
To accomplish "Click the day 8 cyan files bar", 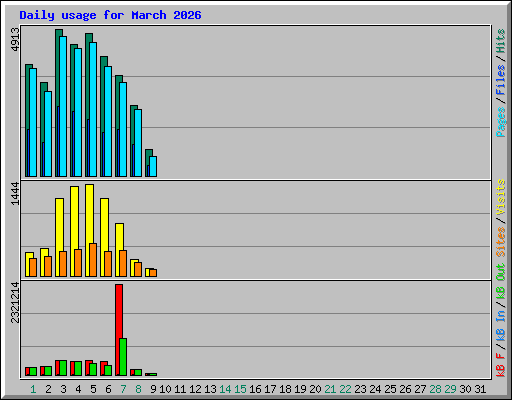I will point(138,143).
